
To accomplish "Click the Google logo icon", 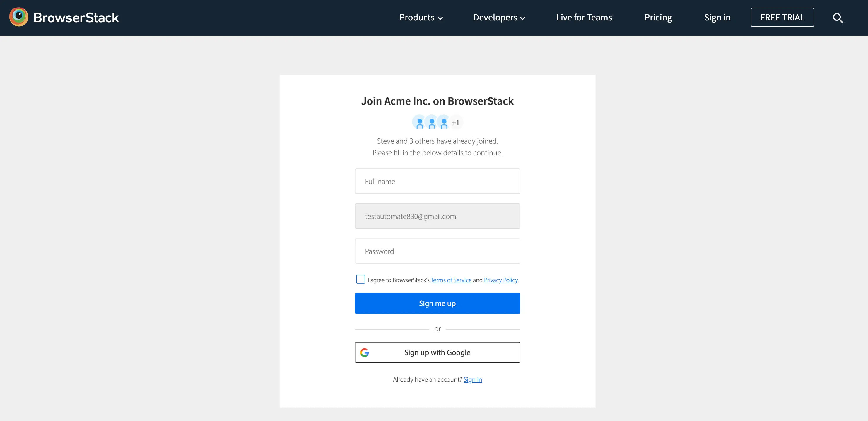I will point(365,352).
